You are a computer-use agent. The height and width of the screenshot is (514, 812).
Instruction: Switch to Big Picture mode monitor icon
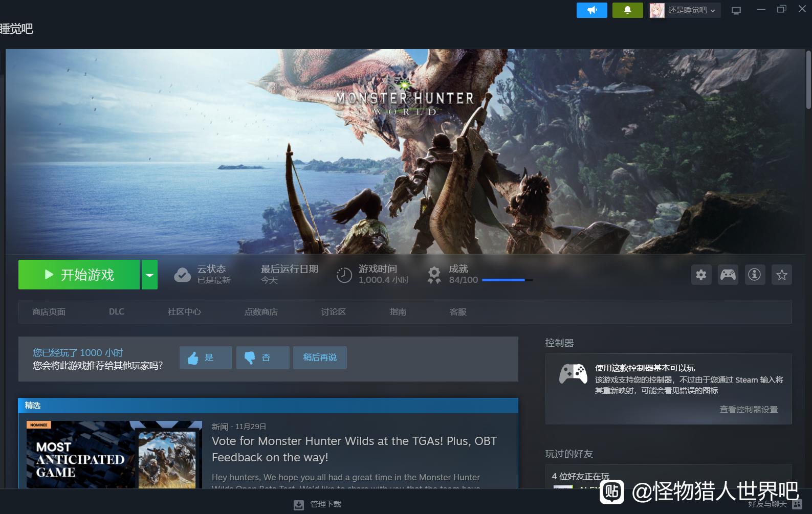736,10
